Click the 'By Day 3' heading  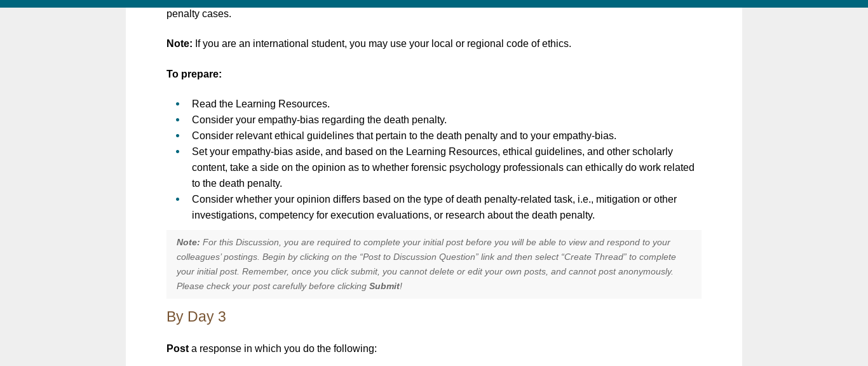pos(196,316)
